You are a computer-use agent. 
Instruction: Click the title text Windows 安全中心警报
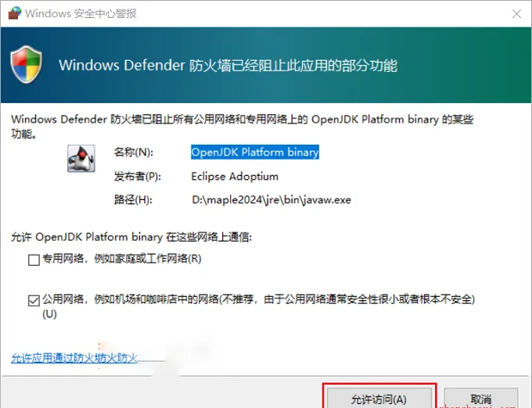tap(81, 13)
